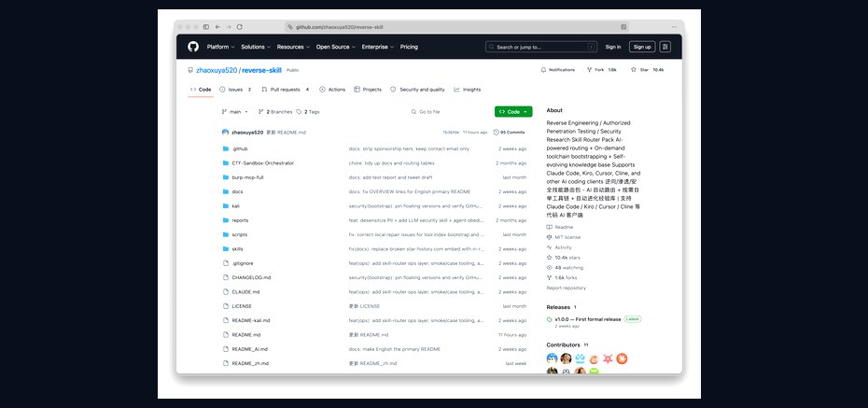This screenshot has height=408, width=868.
Task: Click the folder icon beside skills
Action: point(225,249)
